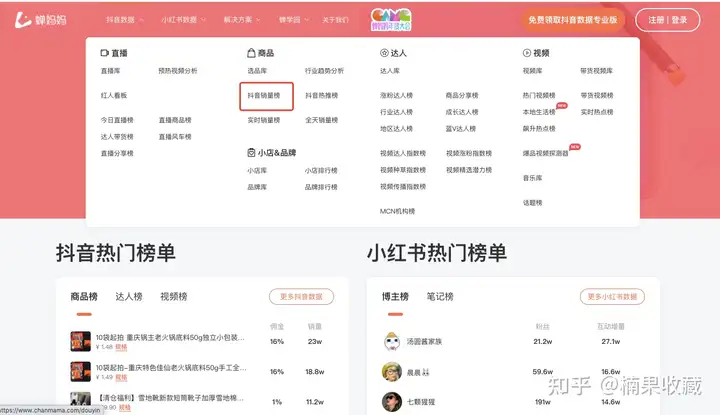Viewport: 720px width, 415px height.
Task: Open 热门视频榜 link
Action: pos(539,95)
